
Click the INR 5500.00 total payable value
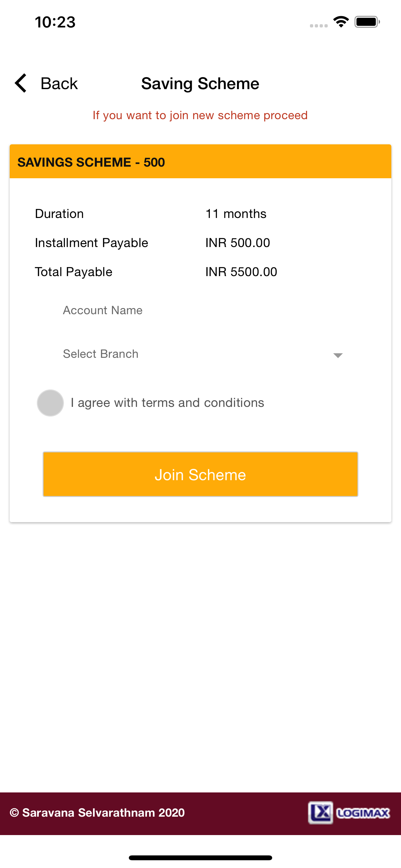coord(241,272)
